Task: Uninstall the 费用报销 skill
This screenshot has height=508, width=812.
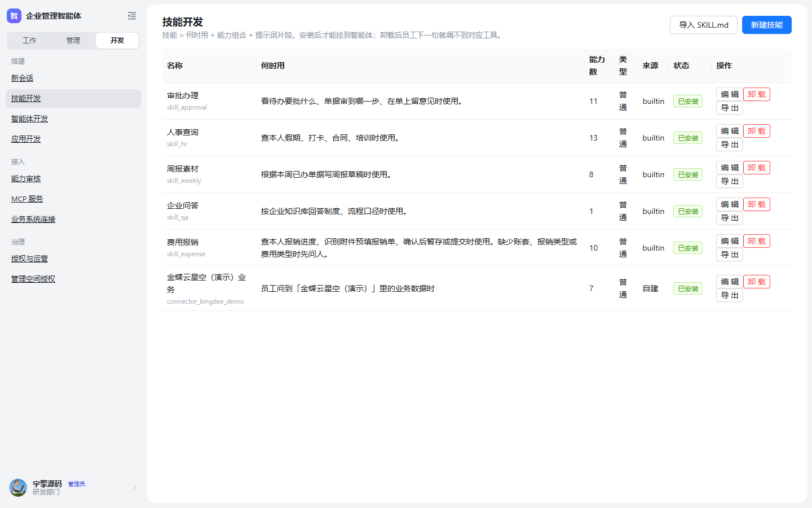Action: pos(757,241)
